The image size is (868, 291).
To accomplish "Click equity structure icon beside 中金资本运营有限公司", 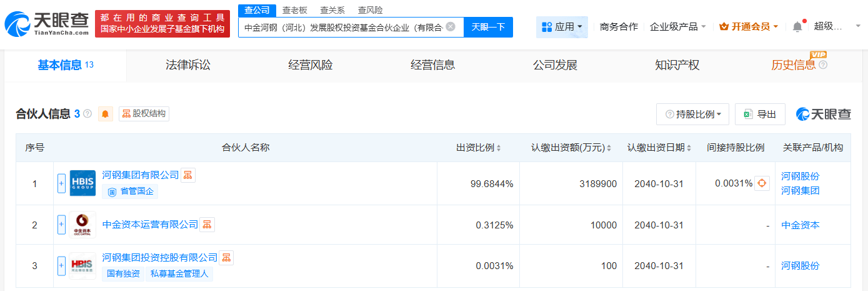I will click(207, 225).
